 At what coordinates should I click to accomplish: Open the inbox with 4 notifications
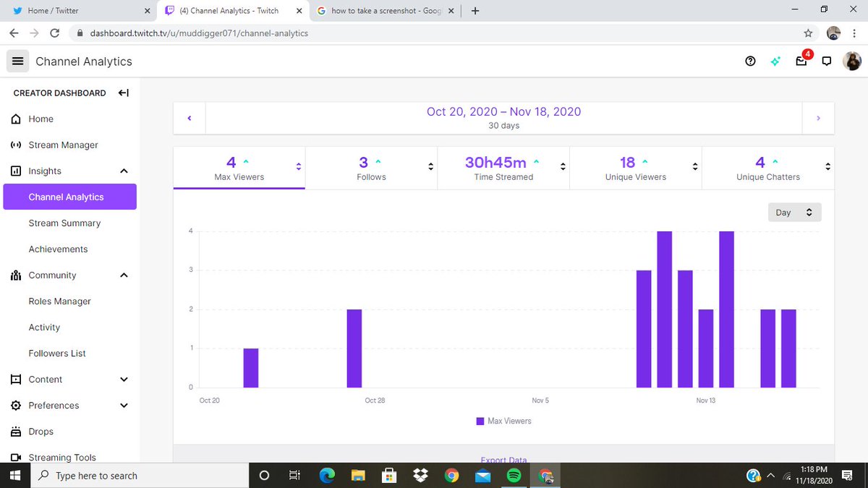(801, 61)
